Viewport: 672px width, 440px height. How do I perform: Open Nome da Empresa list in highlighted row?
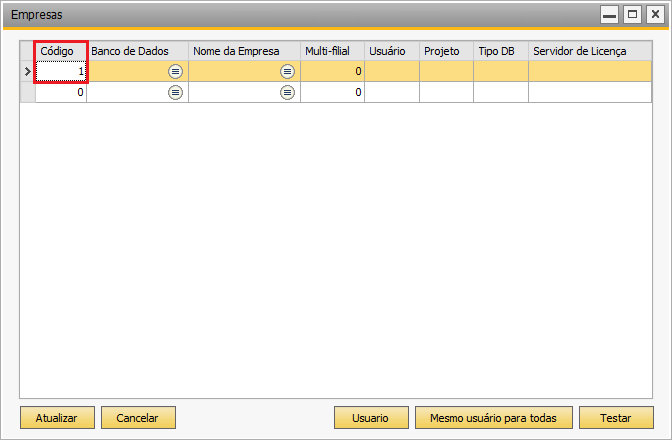[287, 72]
